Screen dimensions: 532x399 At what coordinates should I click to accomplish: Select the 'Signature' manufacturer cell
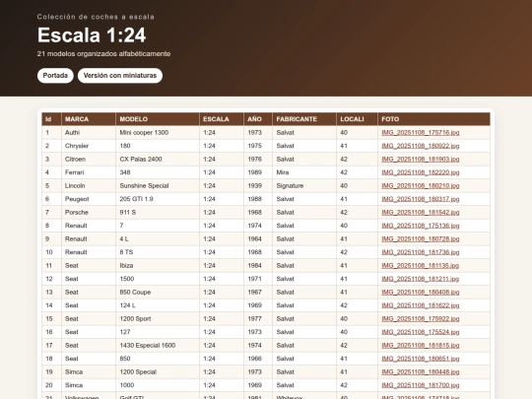[304, 186]
